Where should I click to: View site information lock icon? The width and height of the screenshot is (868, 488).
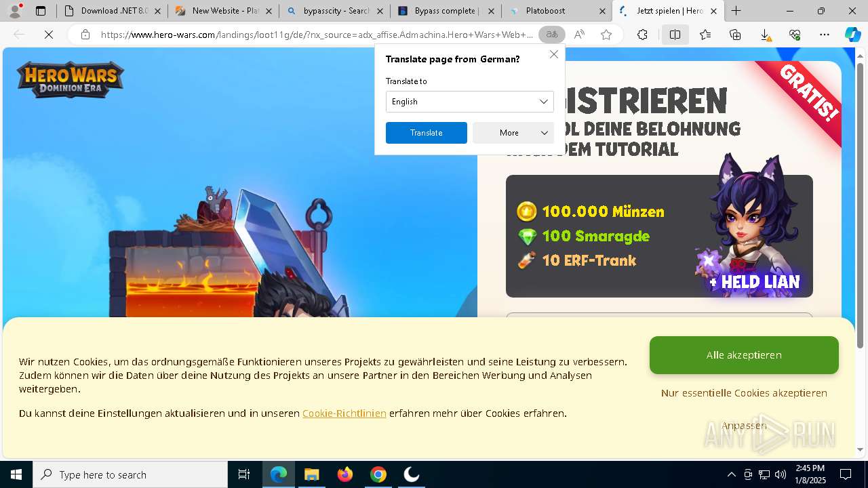85,35
